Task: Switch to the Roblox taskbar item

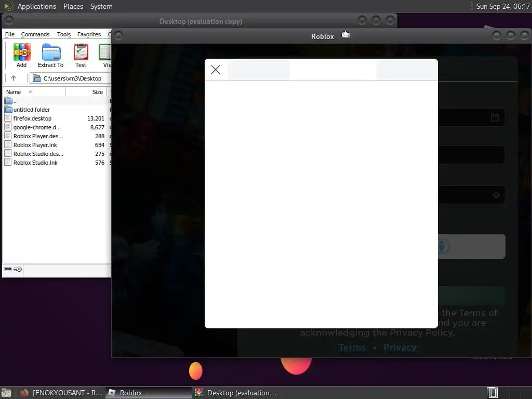Action: coord(149,393)
